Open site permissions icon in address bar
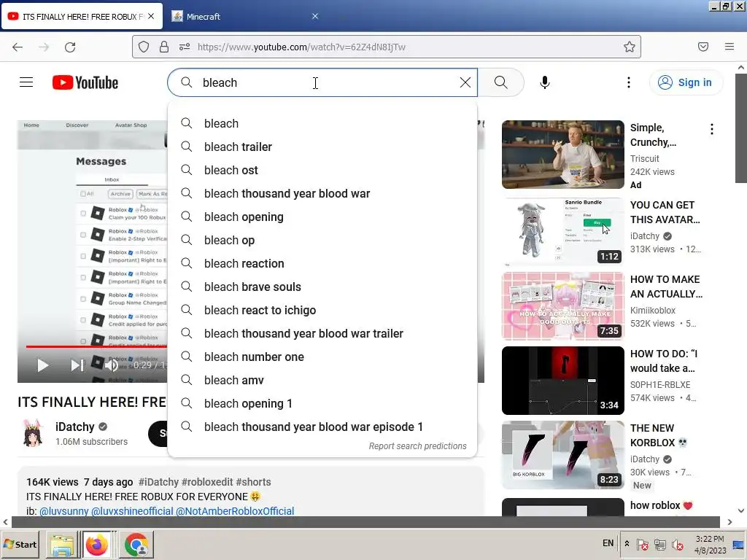The image size is (747, 560). coord(185,47)
